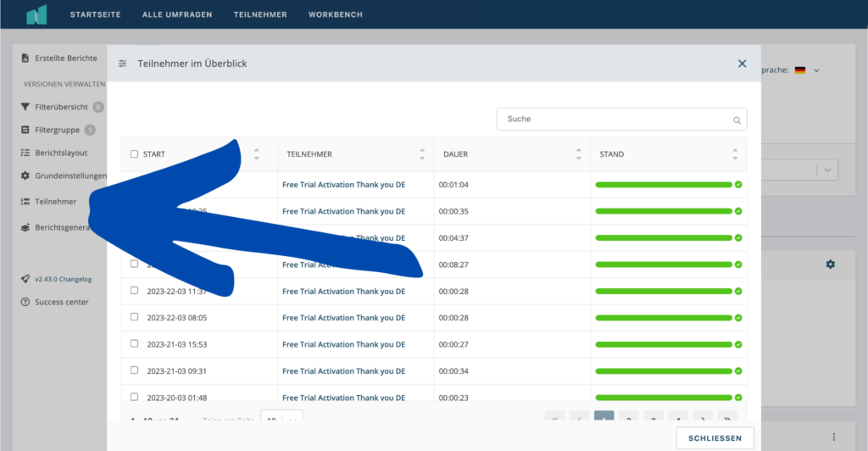Click the Grundeinstellungen gear icon in sidebar
The image size is (868, 451).
pyautogui.click(x=25, y=175)
